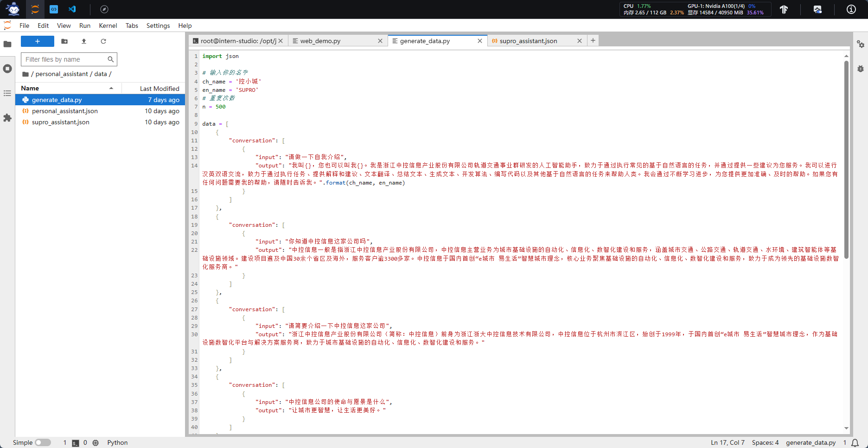Open the Run menu
868x448 pixels.
click(85, 26)
